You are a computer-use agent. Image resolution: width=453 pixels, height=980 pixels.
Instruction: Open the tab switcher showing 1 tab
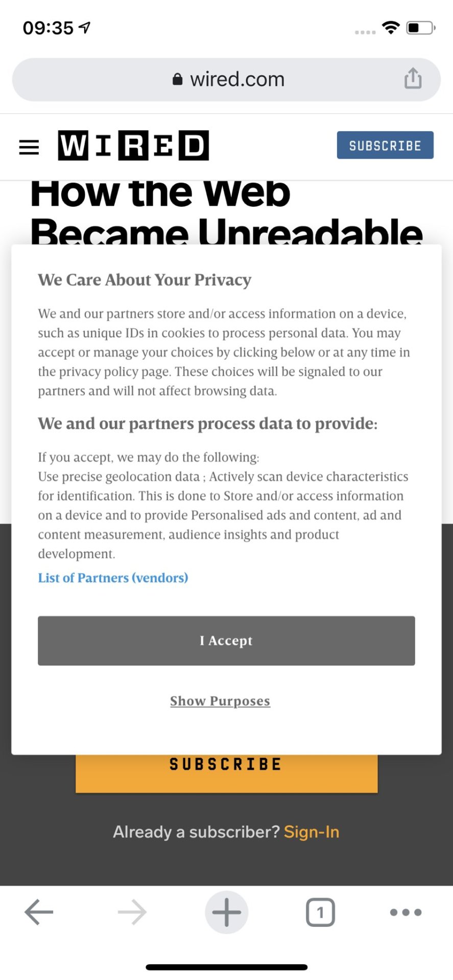point(320,912)
